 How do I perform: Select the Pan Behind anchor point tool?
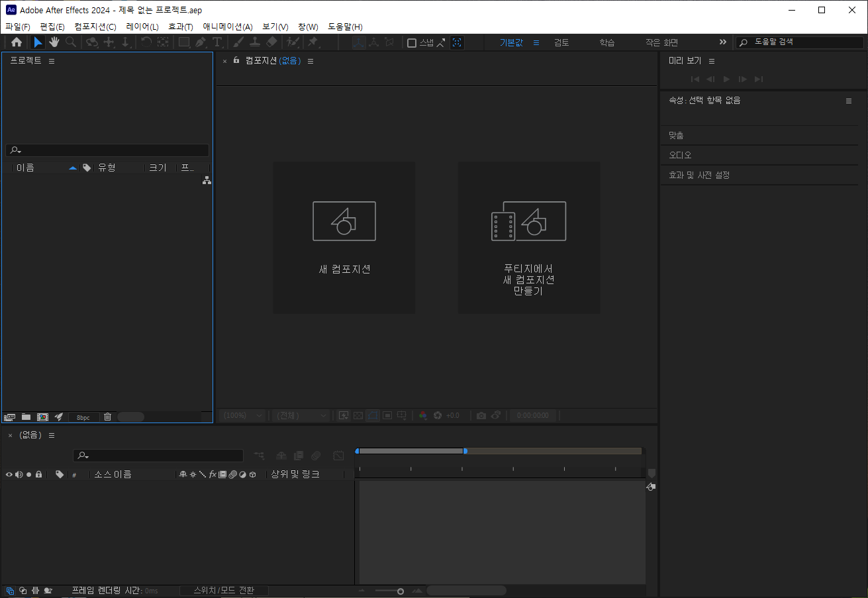pyautogui.click(x=163, y=42)
